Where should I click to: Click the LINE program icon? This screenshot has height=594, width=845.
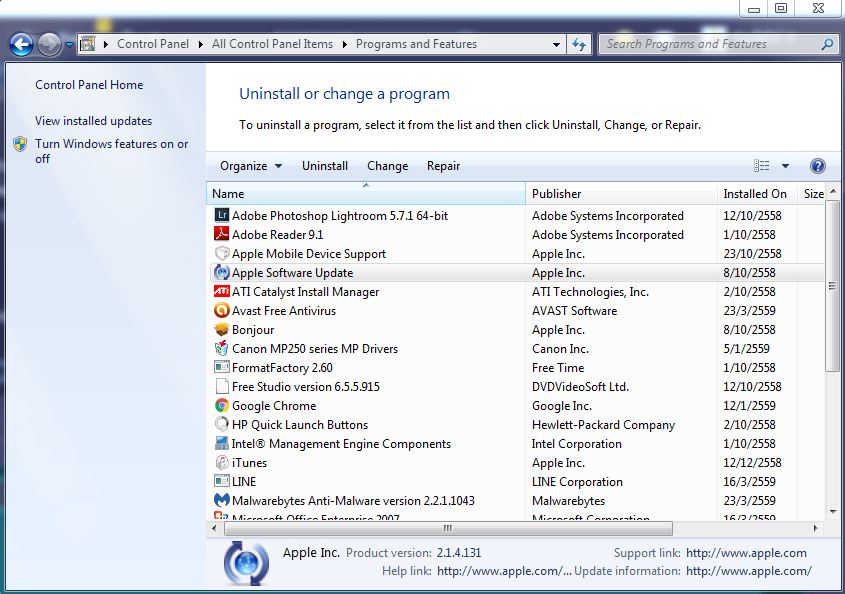click(221, 481)
